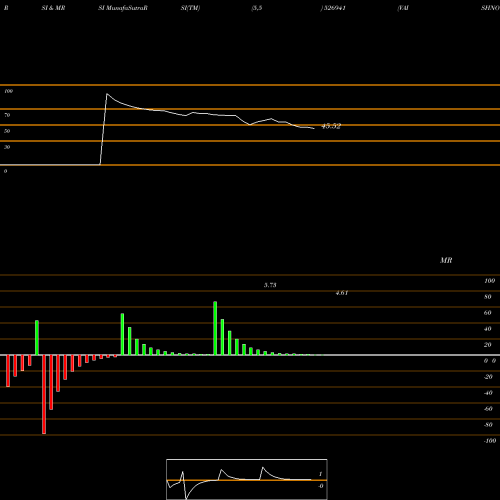Click the peak of the RSI line
Viewport: 500px width, 500px height.
[x=107, y=94]
